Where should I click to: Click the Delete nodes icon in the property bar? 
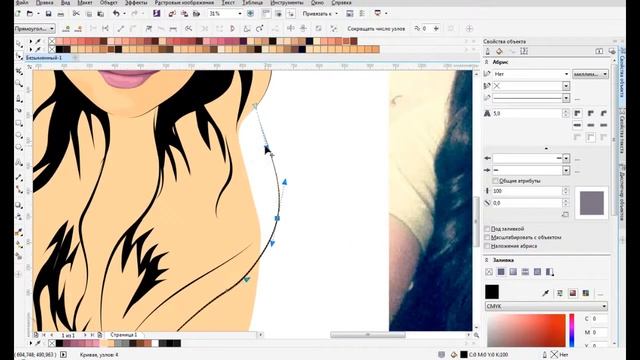(x=79, y=29)
